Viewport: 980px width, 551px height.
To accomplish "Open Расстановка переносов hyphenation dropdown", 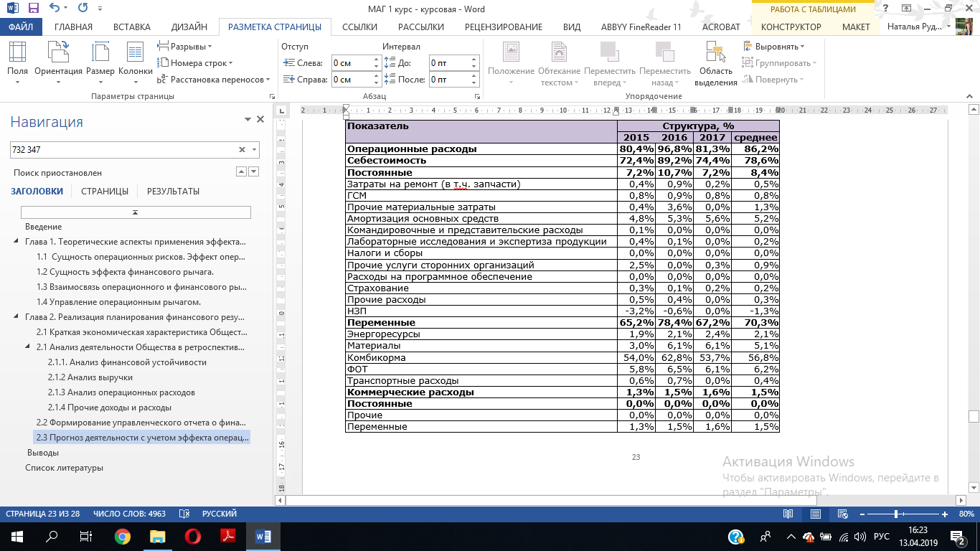I will point(219,80).
